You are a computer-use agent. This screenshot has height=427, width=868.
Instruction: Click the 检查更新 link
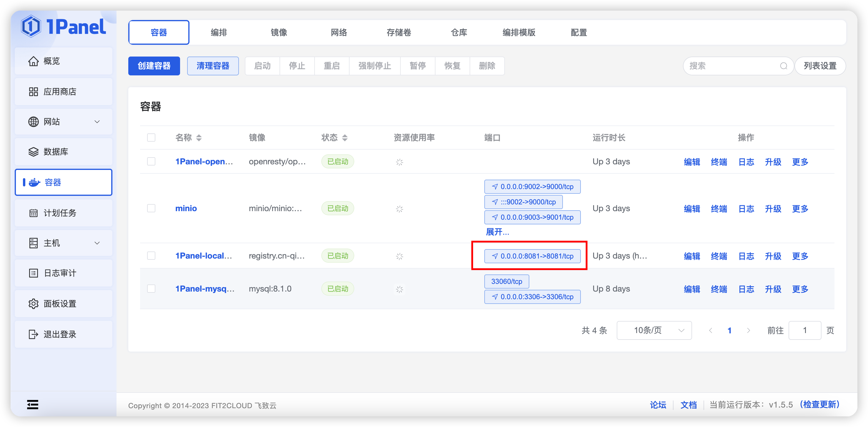pyautogui.click(x=819, y=404)
